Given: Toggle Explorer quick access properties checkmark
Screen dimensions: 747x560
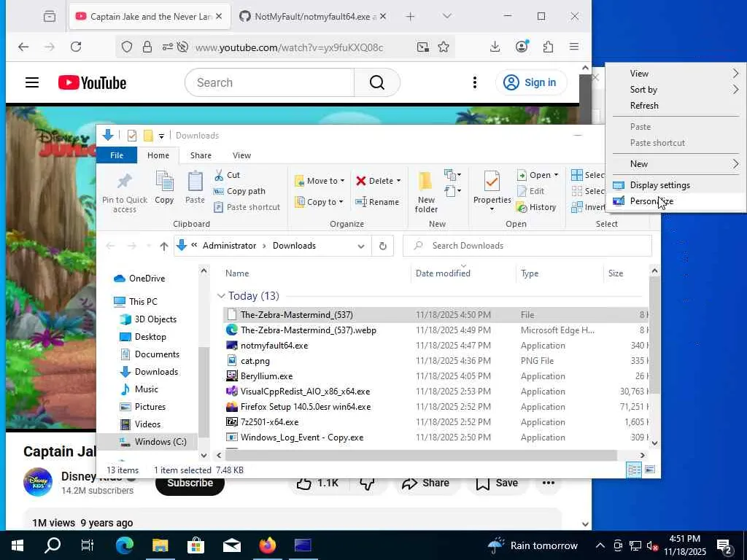Looking at the screenshot, I should click(x=132, y=136).
